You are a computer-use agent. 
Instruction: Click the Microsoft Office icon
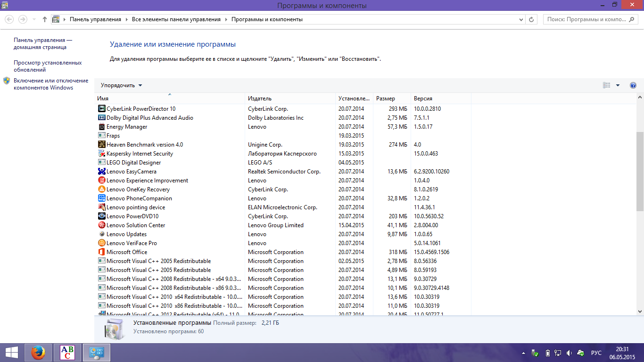[x=101, y=252]
